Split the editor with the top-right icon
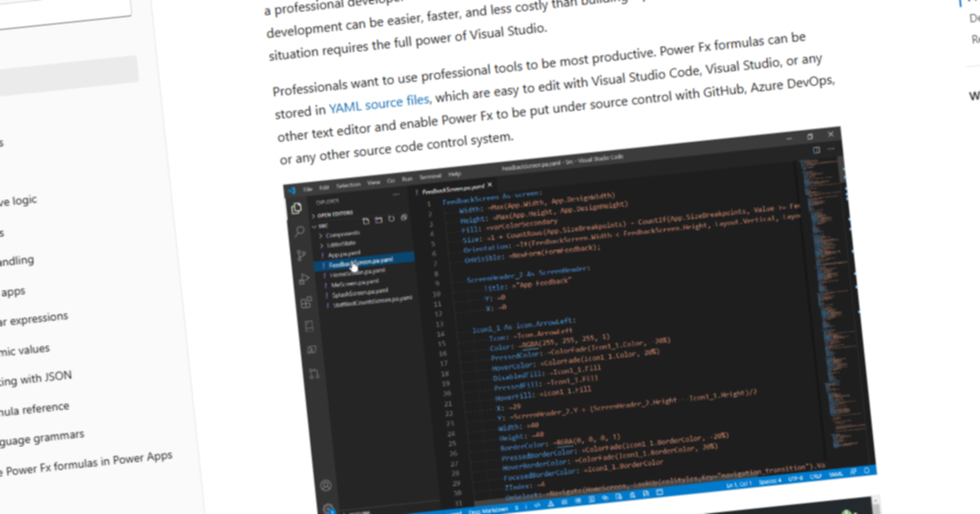Viewport: 980px width, 514px height. coord(816,150)
